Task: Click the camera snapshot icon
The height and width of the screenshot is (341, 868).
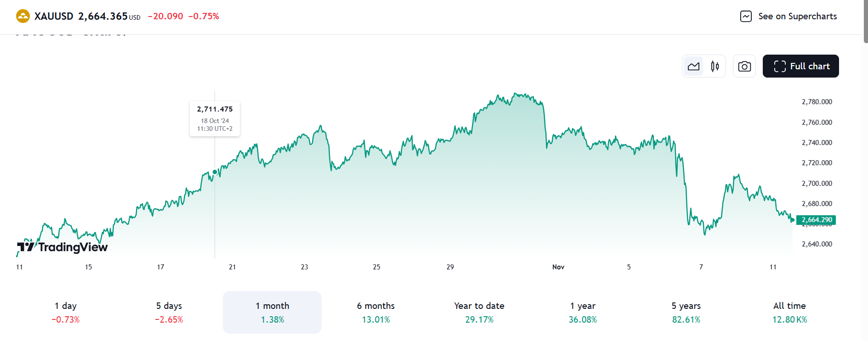Action: pos(744,67)
